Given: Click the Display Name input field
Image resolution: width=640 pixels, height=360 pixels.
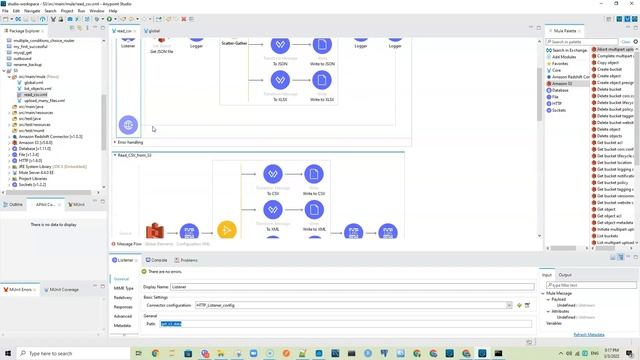Looking at the screenshot, I should pos(352,287).
